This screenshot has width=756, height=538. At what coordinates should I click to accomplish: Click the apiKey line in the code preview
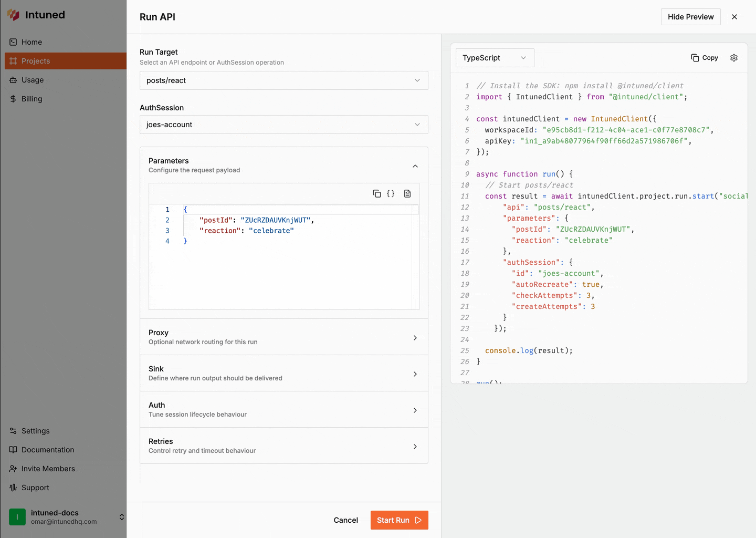588,141
